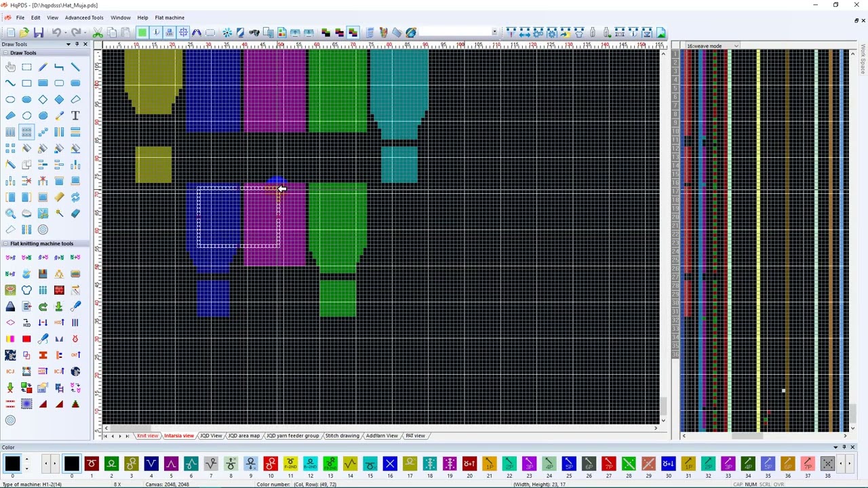Screen dimensions: 868x488
Task: Open the File menu
Action: 20,18
